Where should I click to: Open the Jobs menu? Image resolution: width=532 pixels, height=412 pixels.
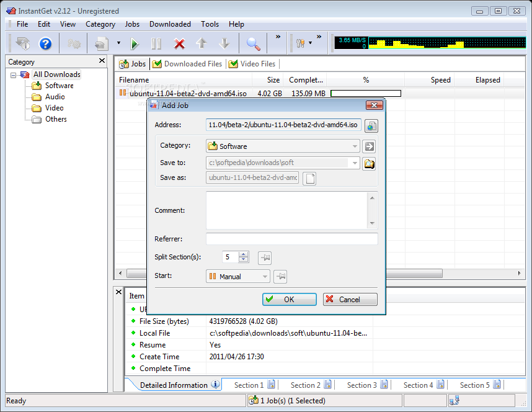tap(132, 24)
